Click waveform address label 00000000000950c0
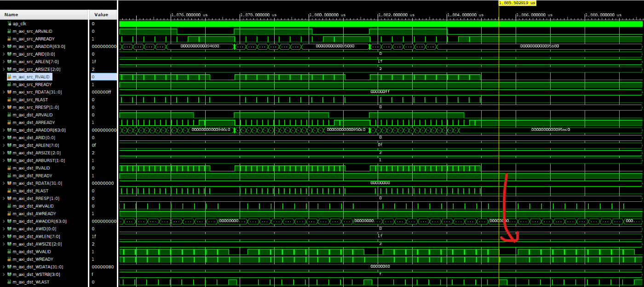This screenshot has width=644, height=287. coord(346,130)
